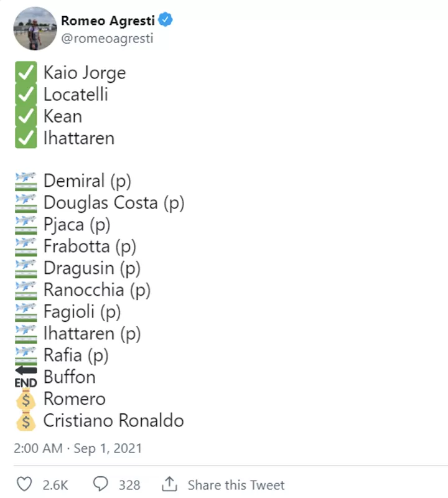Open Romeo Agresti's profile picture
Viewport: 448px width, 498px height.
[x=35, y=29]
